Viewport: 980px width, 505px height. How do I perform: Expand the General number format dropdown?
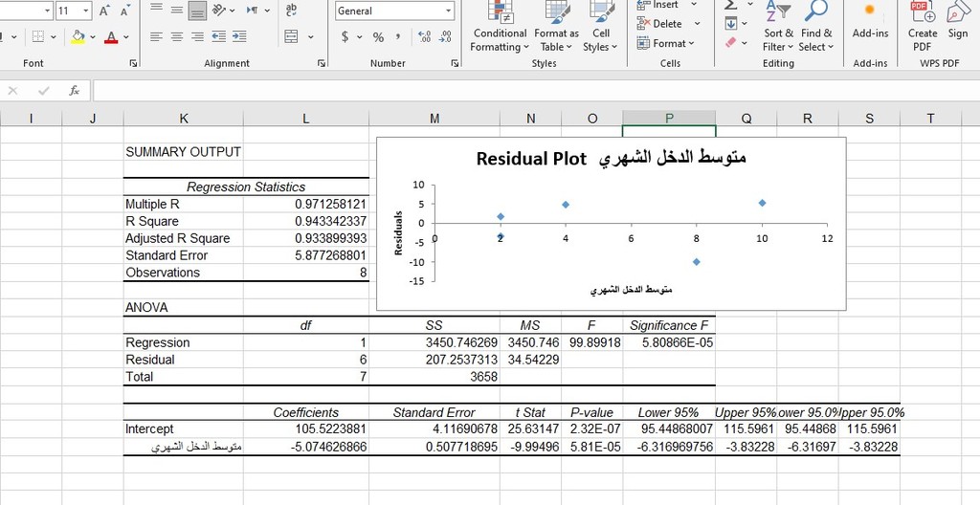point(448,11)
